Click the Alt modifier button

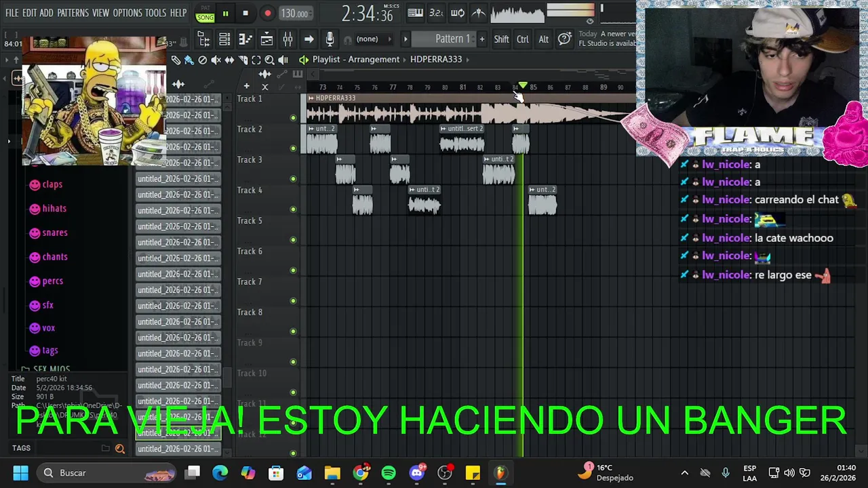point(543,39)
